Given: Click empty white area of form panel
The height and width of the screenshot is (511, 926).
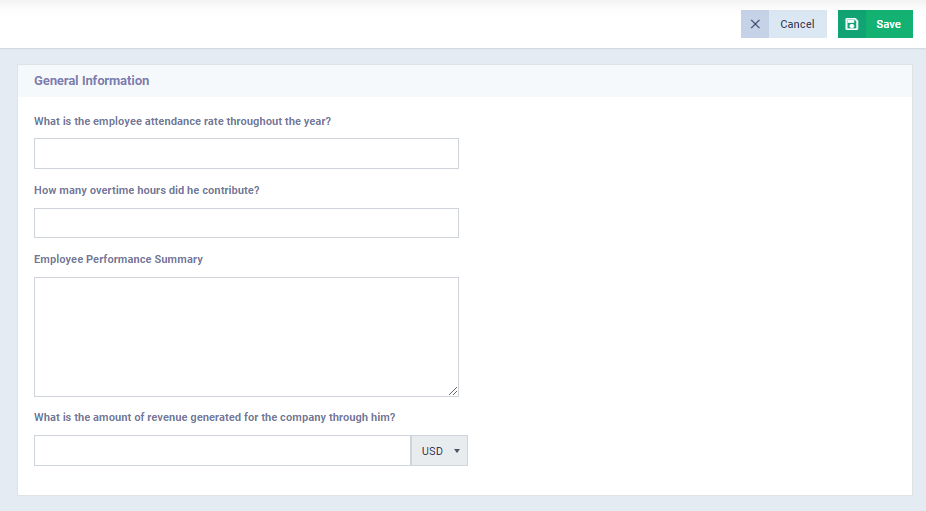Looking at the screenshot, I should (679, 295).
